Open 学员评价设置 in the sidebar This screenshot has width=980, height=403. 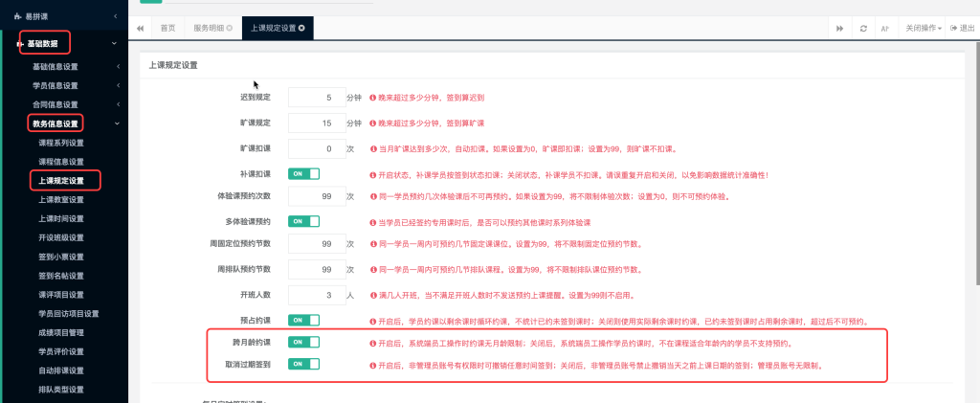click(61, 351)
